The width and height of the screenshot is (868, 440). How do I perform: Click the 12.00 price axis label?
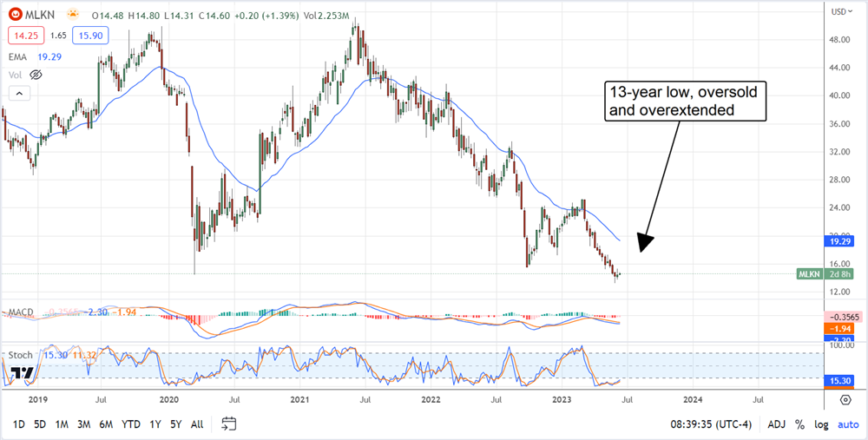click(x=838, y=292)
